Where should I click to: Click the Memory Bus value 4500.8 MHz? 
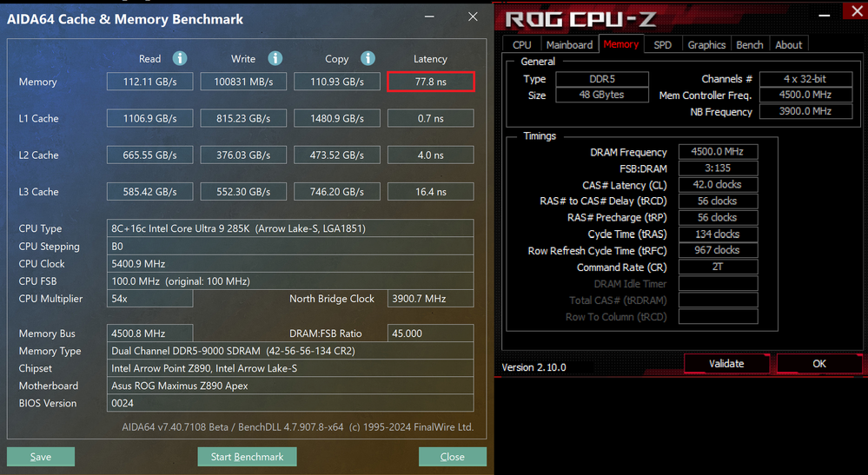150,333
